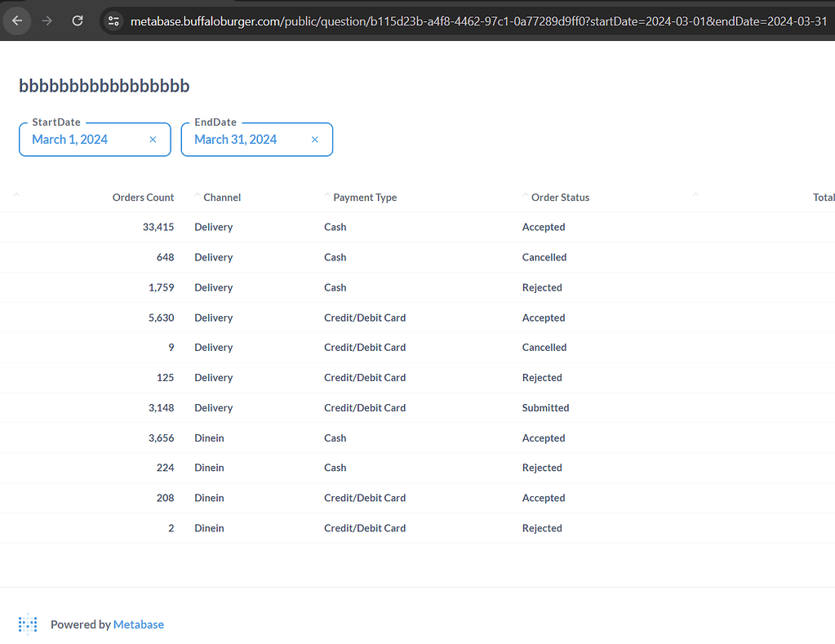835x644 pixels.
Task: Open the Metabase link at the bottom
Action: pyautogui.click(x=138, y=624)
